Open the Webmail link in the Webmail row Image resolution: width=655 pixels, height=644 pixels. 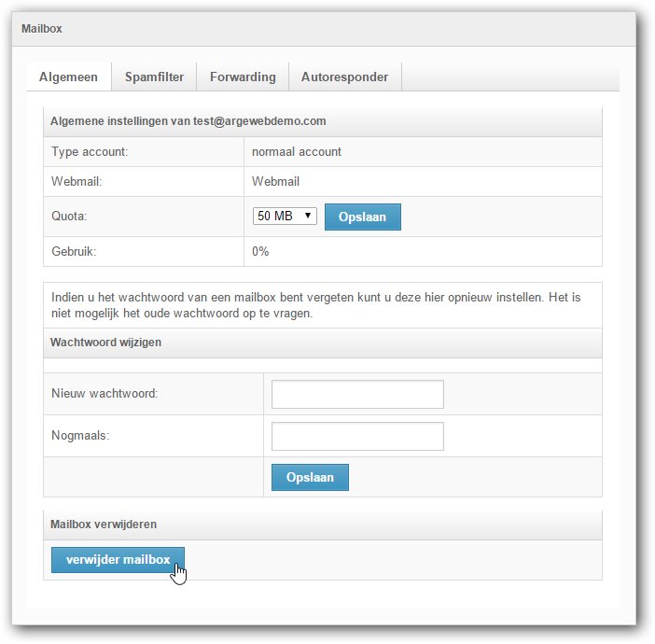point(275,181)
